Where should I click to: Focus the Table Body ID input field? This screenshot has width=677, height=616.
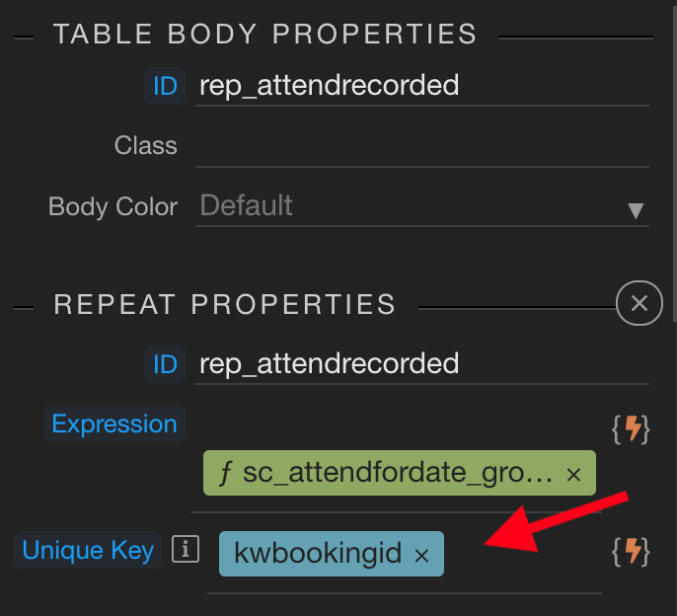tap(421, 86)
